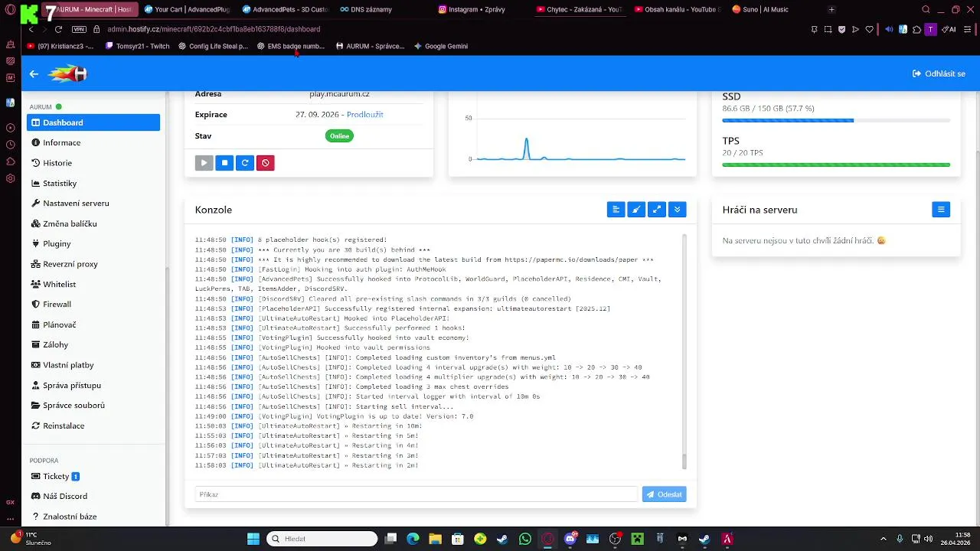Open the Config Life Steal bookmark
This screenshot has width=980, height=551.
click(214, 46)
